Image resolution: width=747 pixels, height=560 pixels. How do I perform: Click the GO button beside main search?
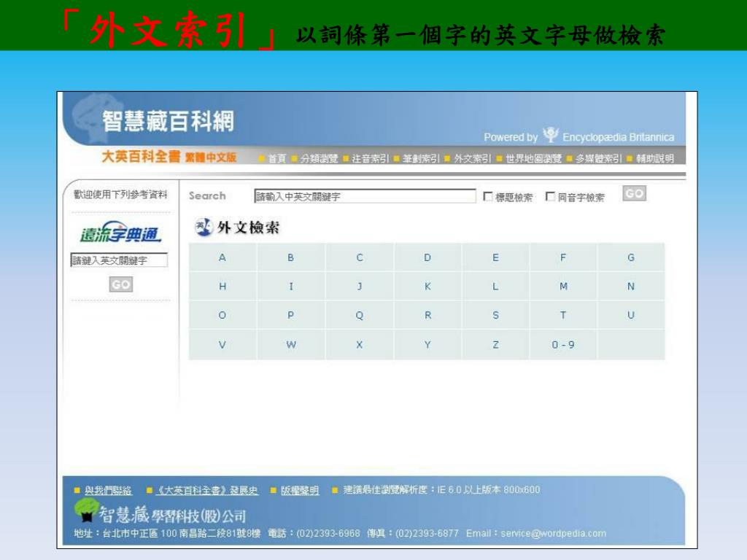pyautogui.click(x=634, y=193)
